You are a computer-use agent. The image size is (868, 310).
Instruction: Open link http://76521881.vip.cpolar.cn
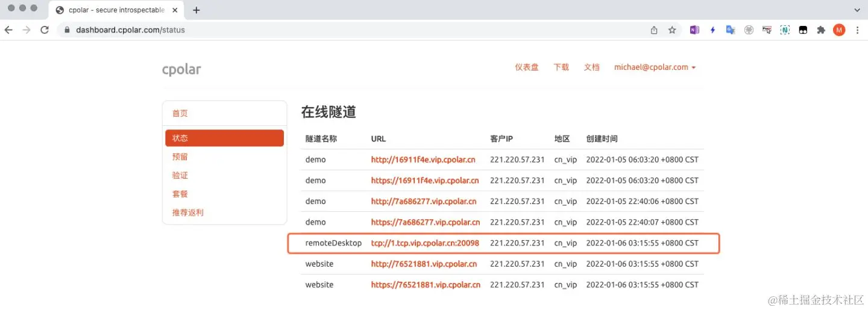point(424,264)
